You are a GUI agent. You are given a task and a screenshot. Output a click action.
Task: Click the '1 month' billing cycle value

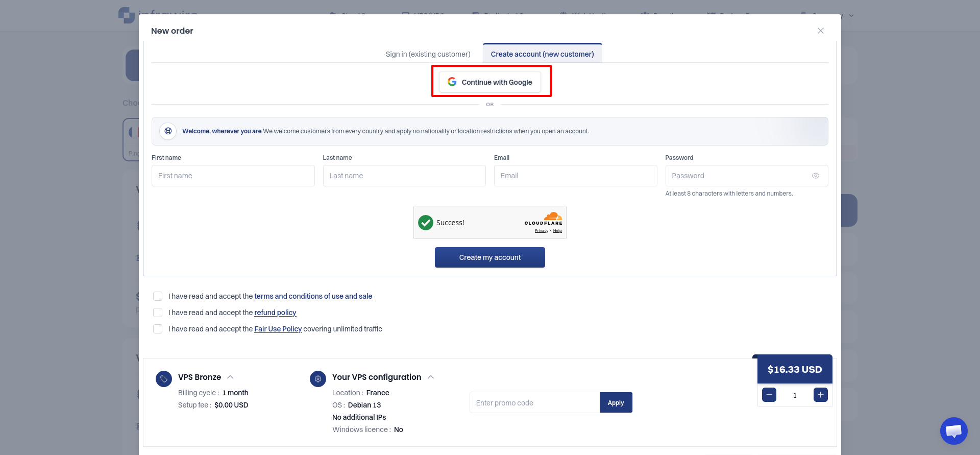tap(235, 393)
